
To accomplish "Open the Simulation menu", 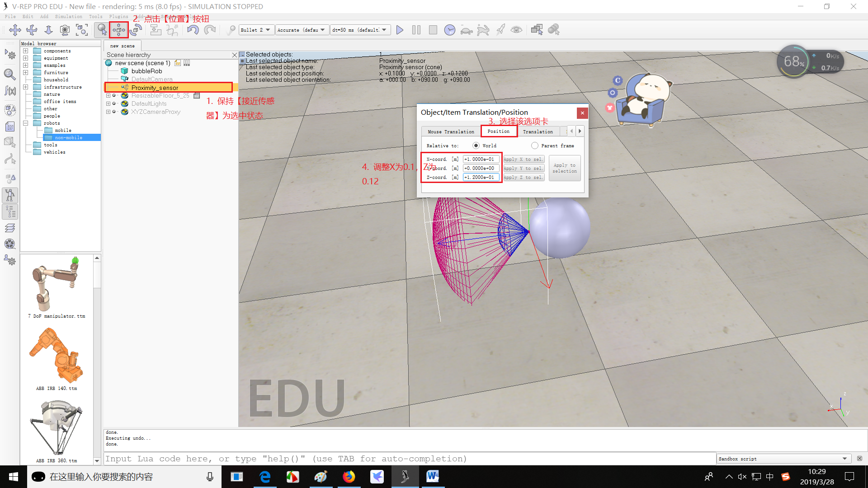I will 68,16.
